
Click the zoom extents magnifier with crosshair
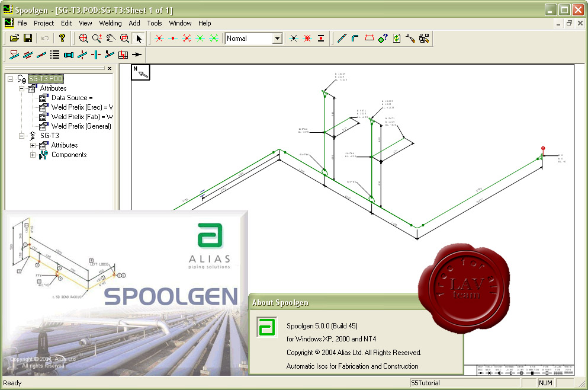(83, 39)
